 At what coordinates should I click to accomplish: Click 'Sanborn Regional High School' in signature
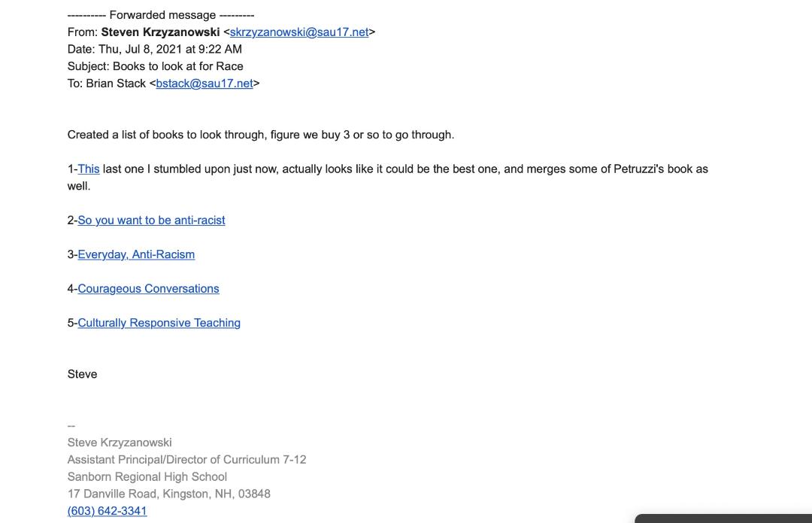[x=147, y=477]
